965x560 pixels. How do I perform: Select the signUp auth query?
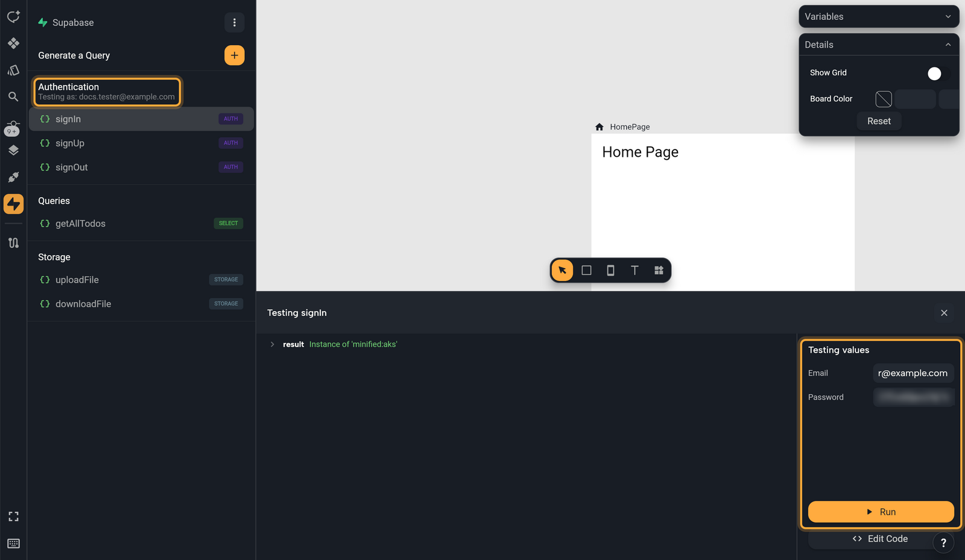point(141,143)
